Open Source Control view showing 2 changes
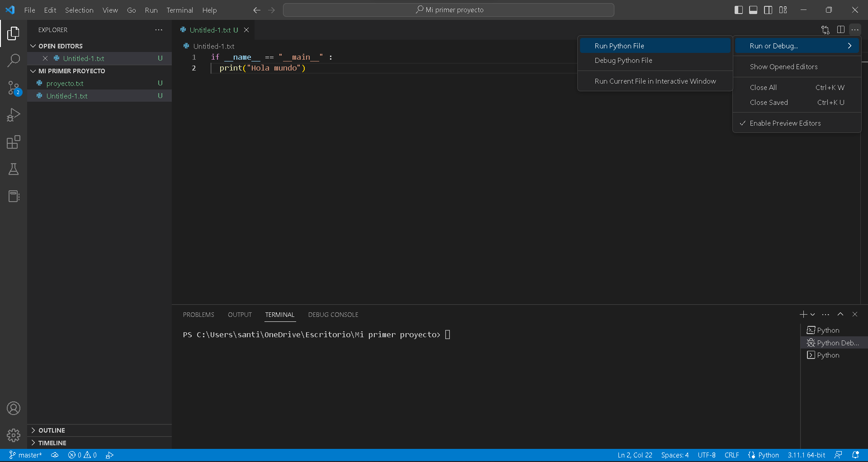This screenshot has width=868, height=462. point(14,88)
